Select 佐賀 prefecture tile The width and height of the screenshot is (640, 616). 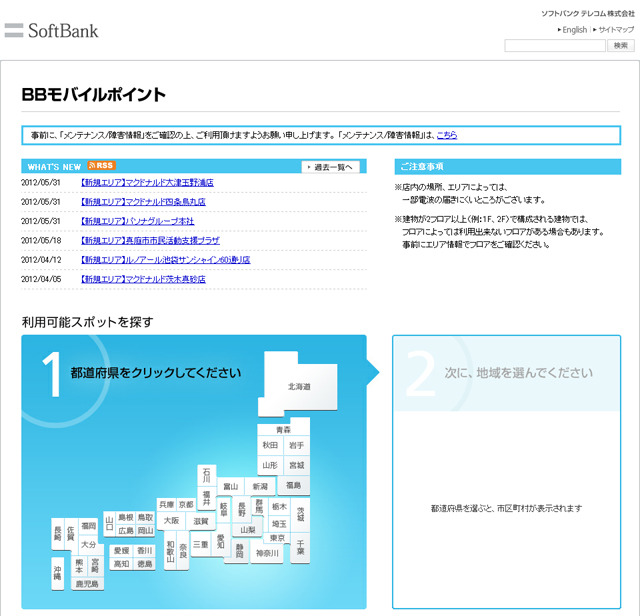pyautogui.click(x=71, y=534)
